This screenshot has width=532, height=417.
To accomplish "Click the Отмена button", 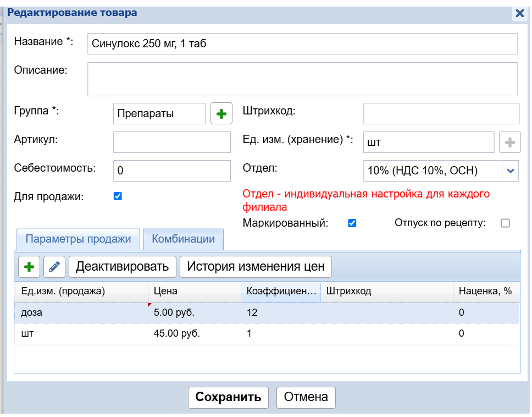I will click(x=306, y=397).
